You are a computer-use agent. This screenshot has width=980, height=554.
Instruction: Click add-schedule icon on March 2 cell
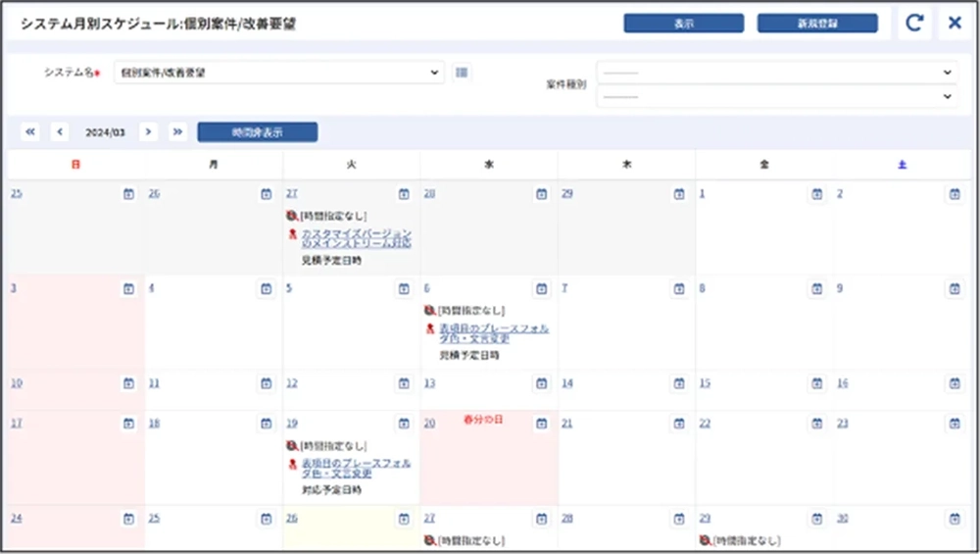[x=955, y=194]
